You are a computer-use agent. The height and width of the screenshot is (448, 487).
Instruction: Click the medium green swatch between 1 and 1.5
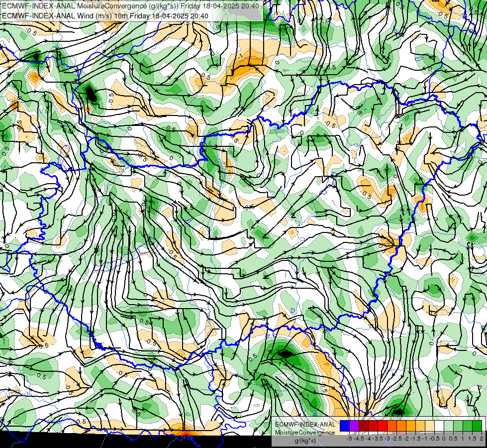tap(468, 426)
